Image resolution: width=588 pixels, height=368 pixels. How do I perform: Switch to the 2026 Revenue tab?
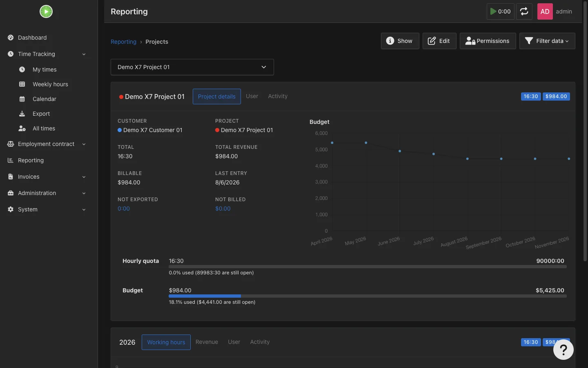pos(207,342)
